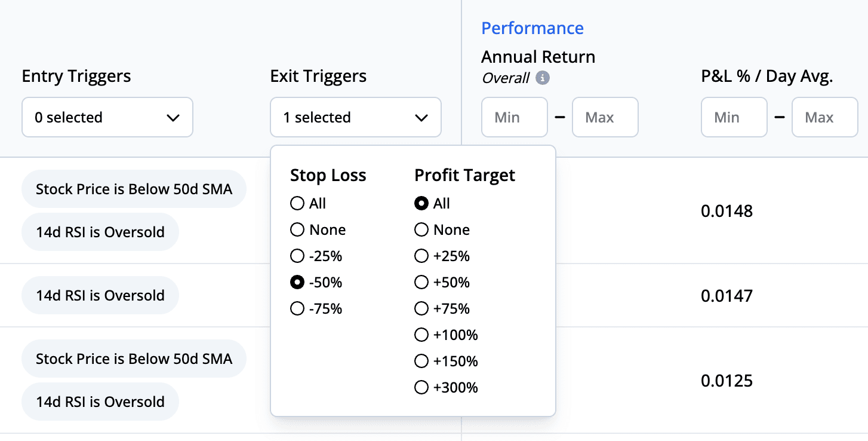This screenshot has height=441, width=868.
Task: Select Profit Target None option
Action: tap(421, 230)
